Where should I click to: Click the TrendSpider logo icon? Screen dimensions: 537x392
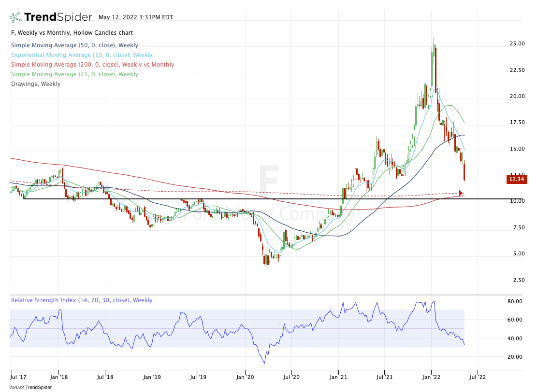point(15,17)
